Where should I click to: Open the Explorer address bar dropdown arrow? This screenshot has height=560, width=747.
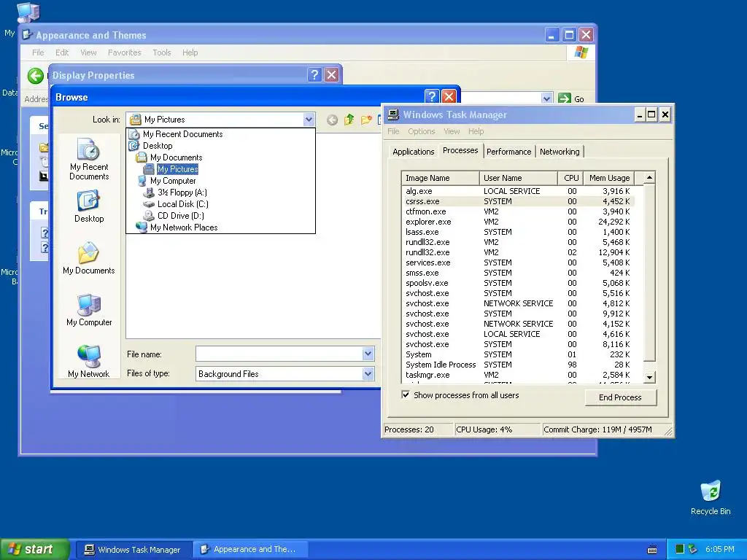point(547,98)
